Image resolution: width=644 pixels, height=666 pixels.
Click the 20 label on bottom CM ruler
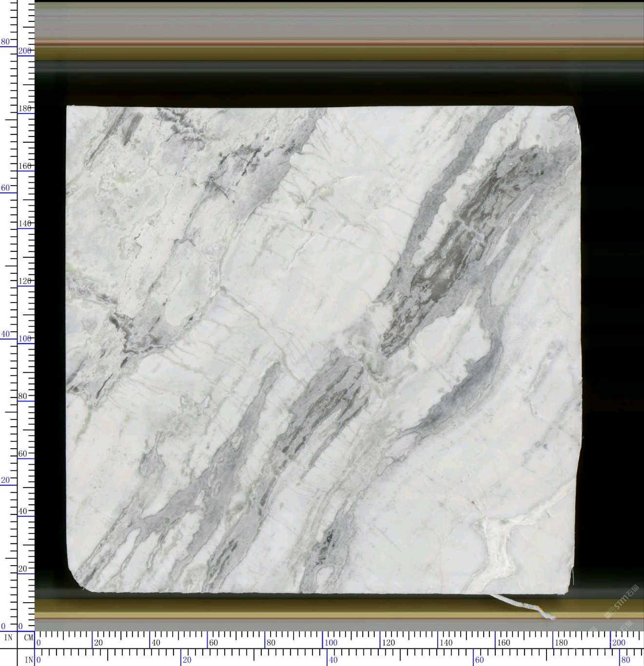click(x=98, y=643)
